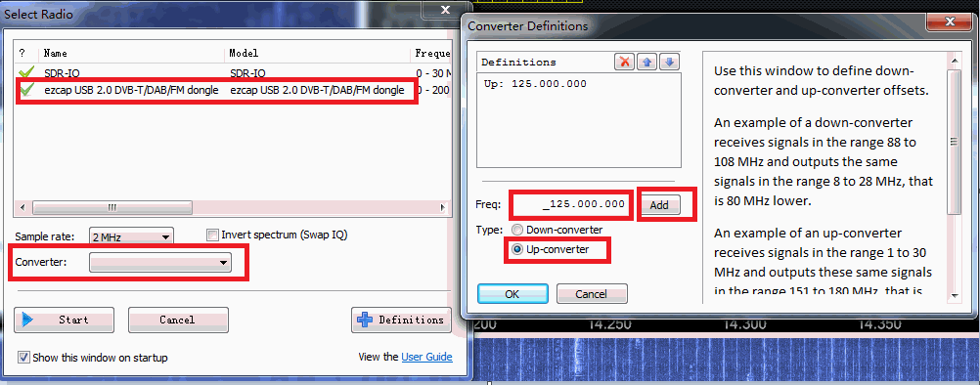Move definition up with blue up arrow
The width and height of the screenshot is (980, 385).
(647, 62)
